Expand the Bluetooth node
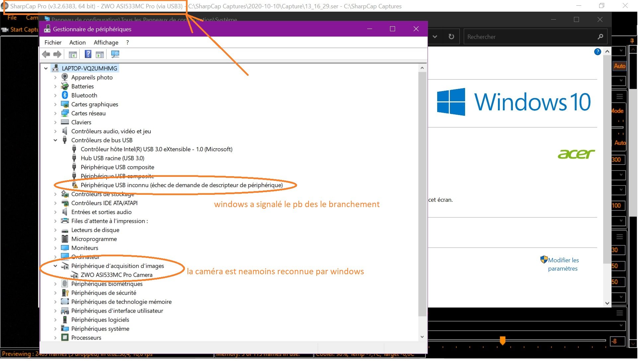Screen dimensions: 644x361 click(x=55, y=95)
